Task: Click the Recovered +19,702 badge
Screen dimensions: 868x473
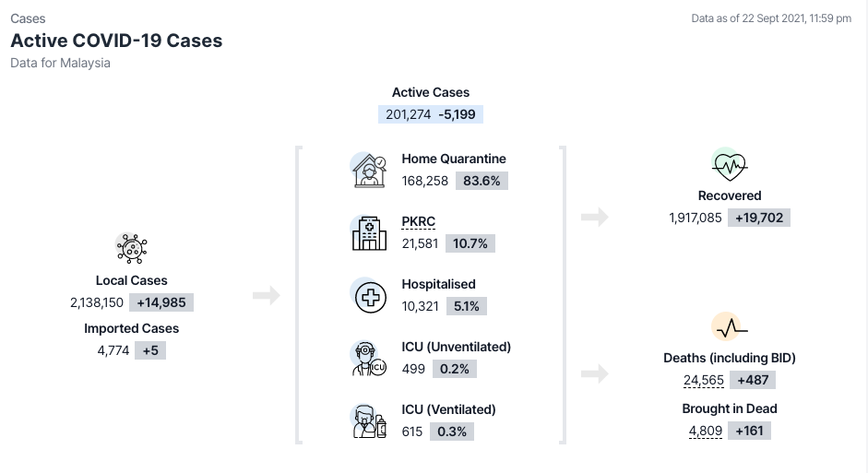Action: pyautogui.click(x=761, y=218)
